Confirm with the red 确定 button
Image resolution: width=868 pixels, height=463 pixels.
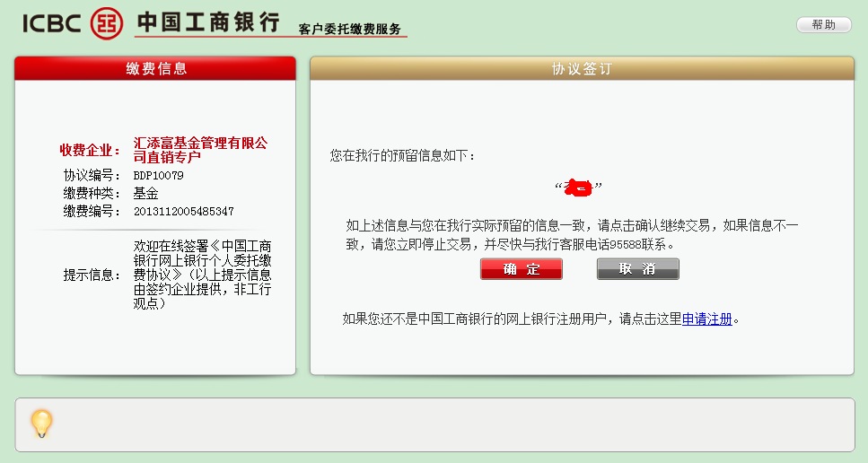point(521,269)
